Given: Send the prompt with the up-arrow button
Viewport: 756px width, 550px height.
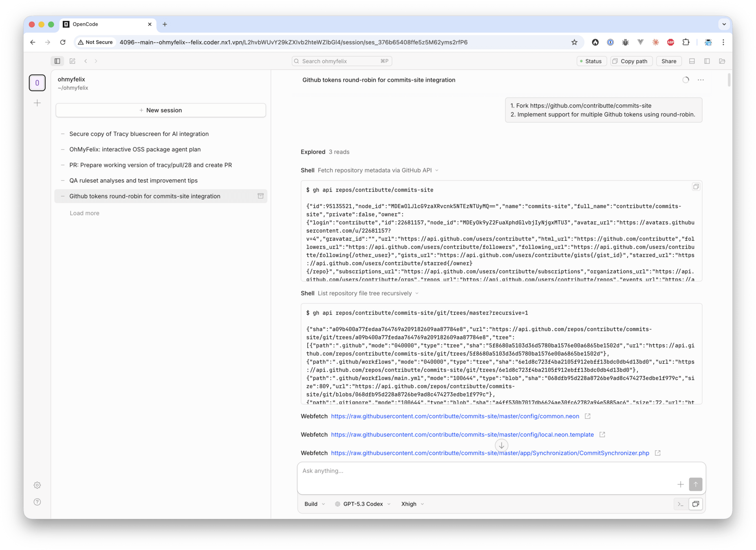Looking at the screenshot, I should pos(696,484).
